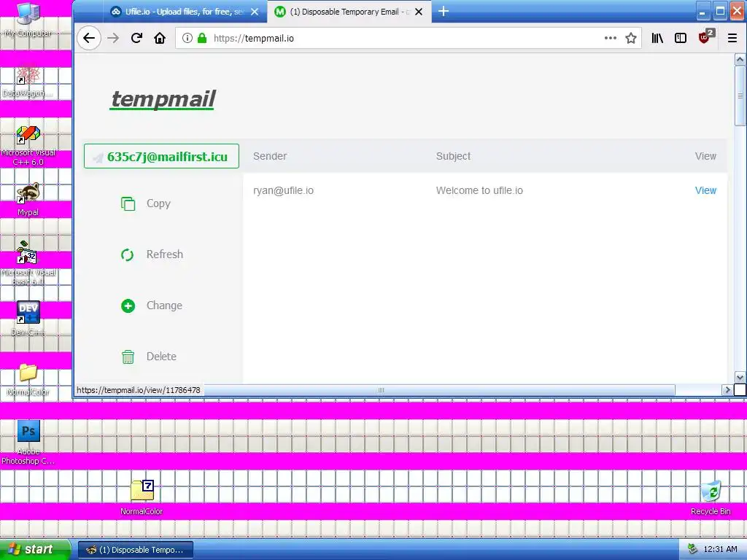
Task: Reload the page with the refresh icon
Action: 136,38
